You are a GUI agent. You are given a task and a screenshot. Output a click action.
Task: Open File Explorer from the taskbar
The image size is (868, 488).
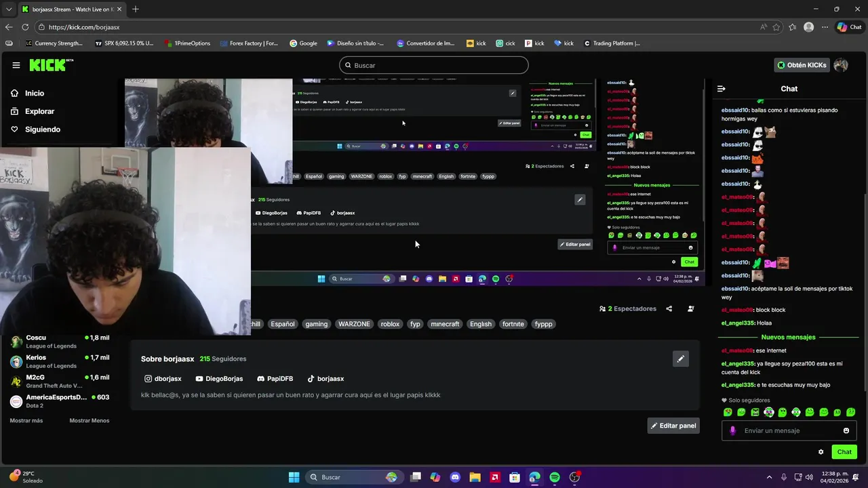click(x=475, y=477)
